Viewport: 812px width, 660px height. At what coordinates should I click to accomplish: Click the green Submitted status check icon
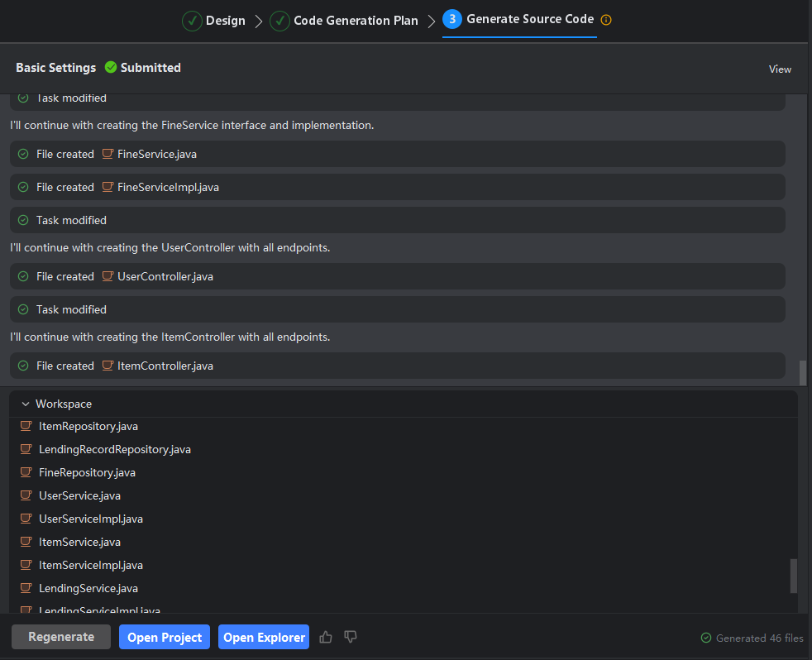coord(111,68)
